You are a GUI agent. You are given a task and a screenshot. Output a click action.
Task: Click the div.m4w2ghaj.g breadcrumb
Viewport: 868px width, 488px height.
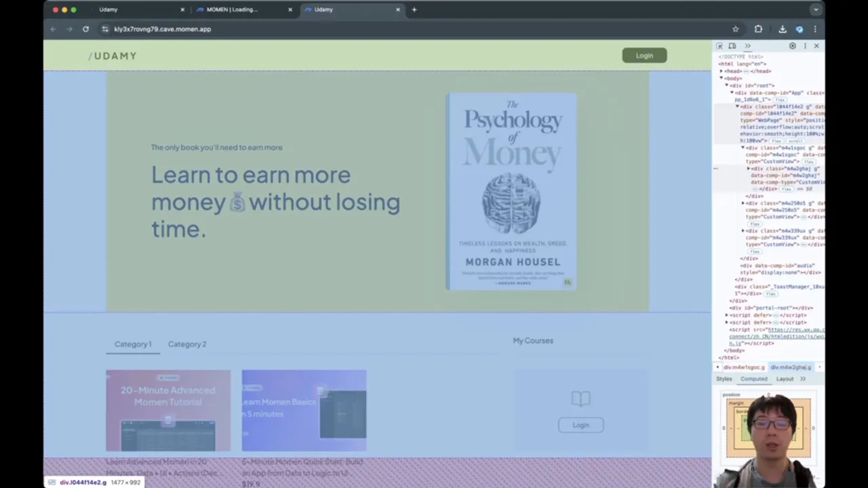791,367
